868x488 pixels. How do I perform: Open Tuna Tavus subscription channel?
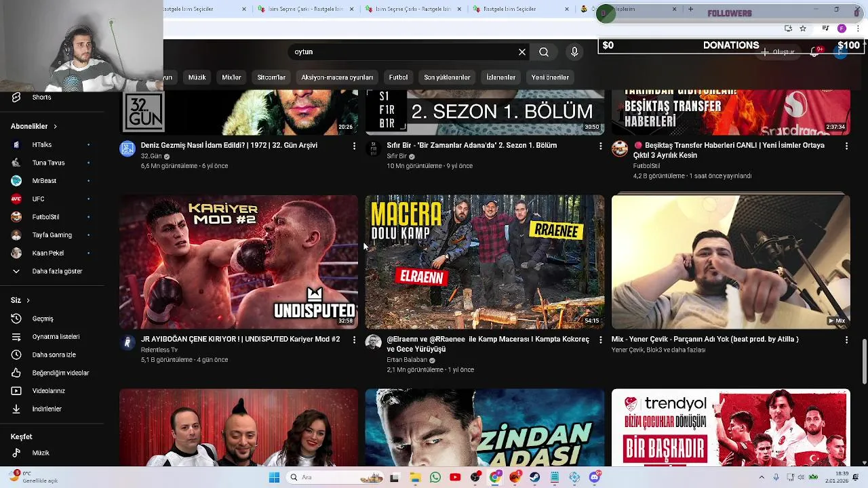click(x=52, y=163)
